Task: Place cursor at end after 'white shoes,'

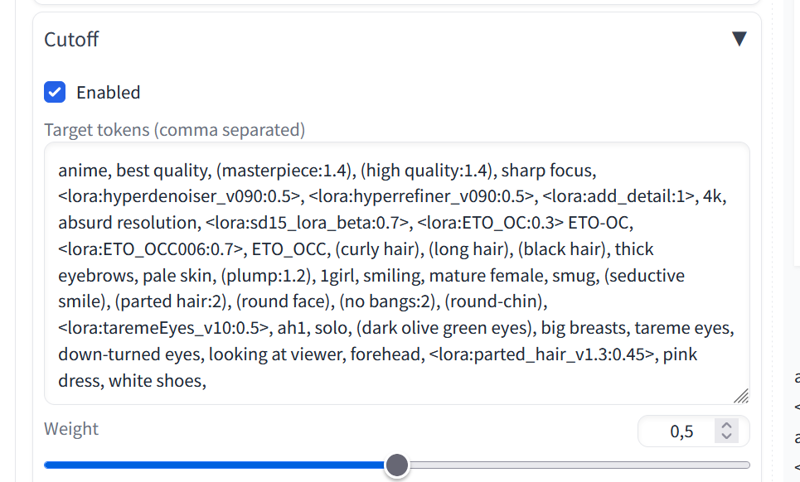Action: 207,381
